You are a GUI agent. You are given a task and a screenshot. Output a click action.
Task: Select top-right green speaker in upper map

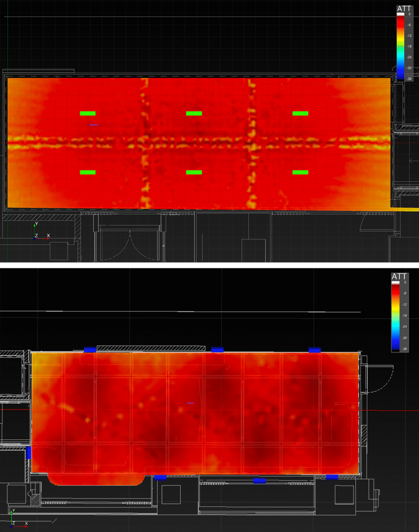pos(300,113)
